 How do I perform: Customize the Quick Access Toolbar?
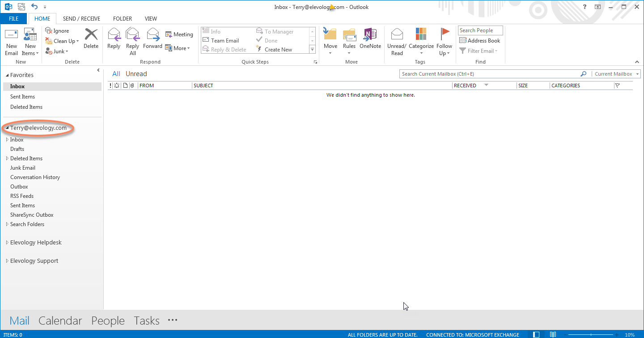coord(46,7)
